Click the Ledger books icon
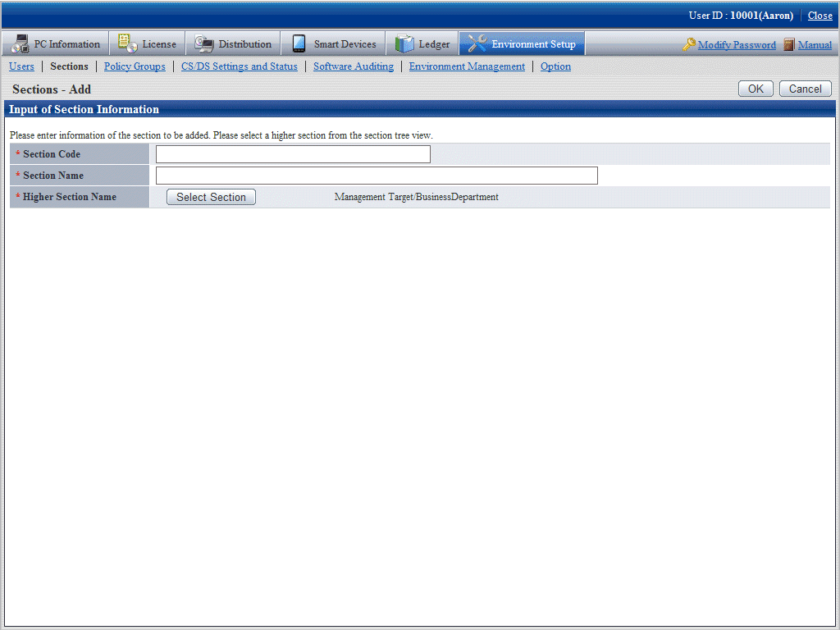840x630 pixels. click(404, 44)
